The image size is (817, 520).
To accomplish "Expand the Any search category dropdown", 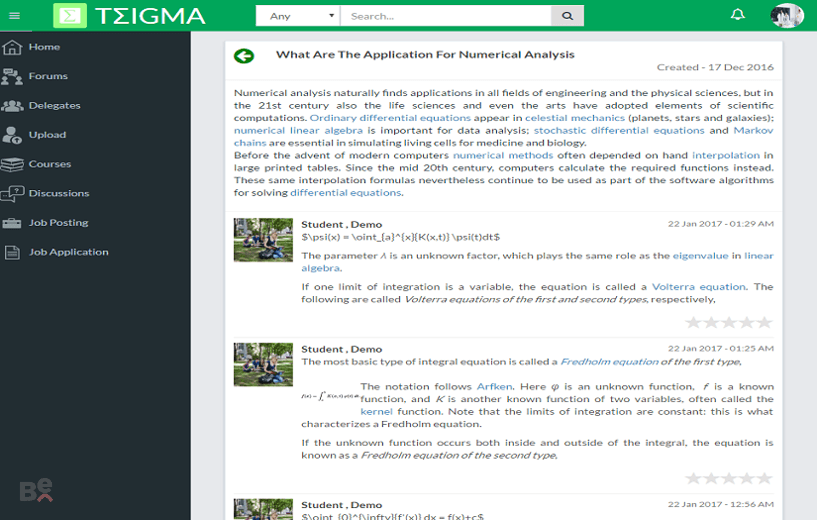I will point(298,16).
